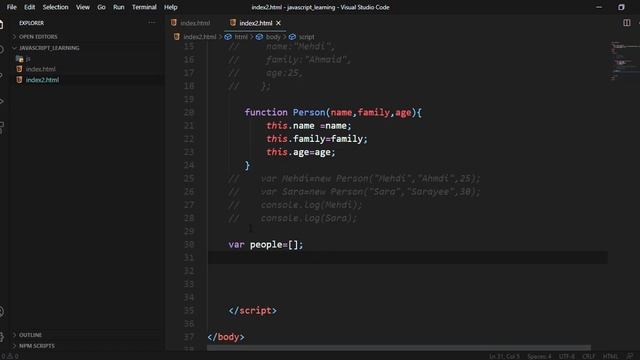Click 'this.age=age;' code line

[x=300, y=152]
